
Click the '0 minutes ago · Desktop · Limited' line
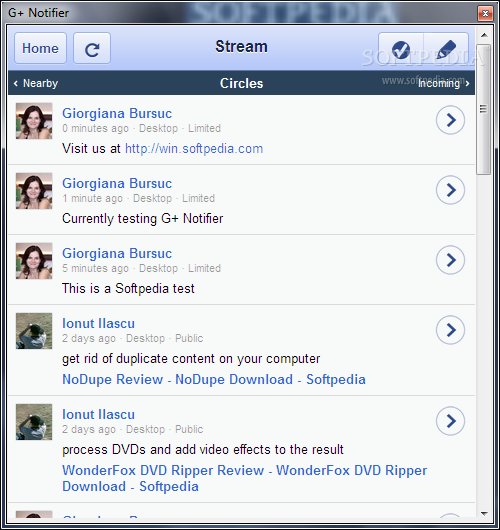(x=141, y=128)
